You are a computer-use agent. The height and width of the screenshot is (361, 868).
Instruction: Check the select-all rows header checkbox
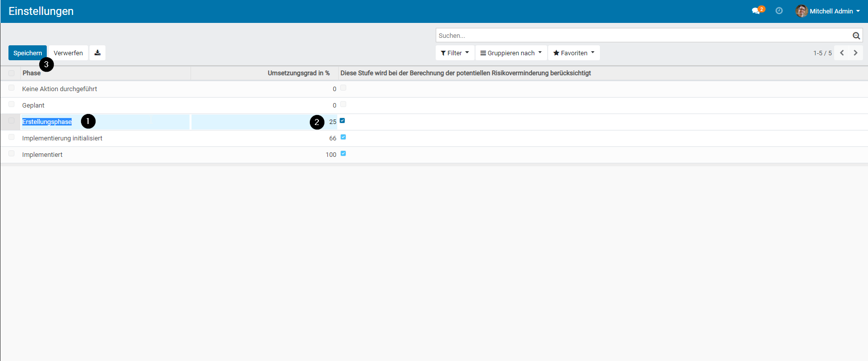[x=11, y=73]
